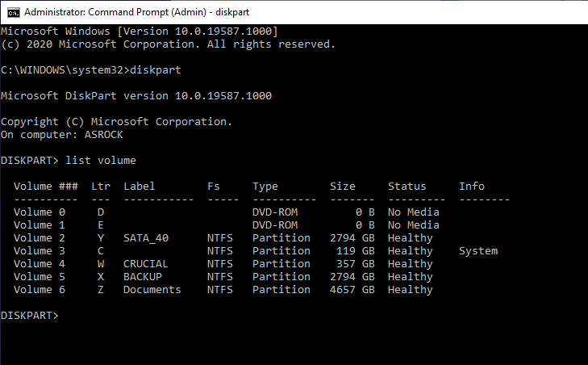588x365 pixels.
Task: Click the "Size" column header
Action: coord(342,187)
